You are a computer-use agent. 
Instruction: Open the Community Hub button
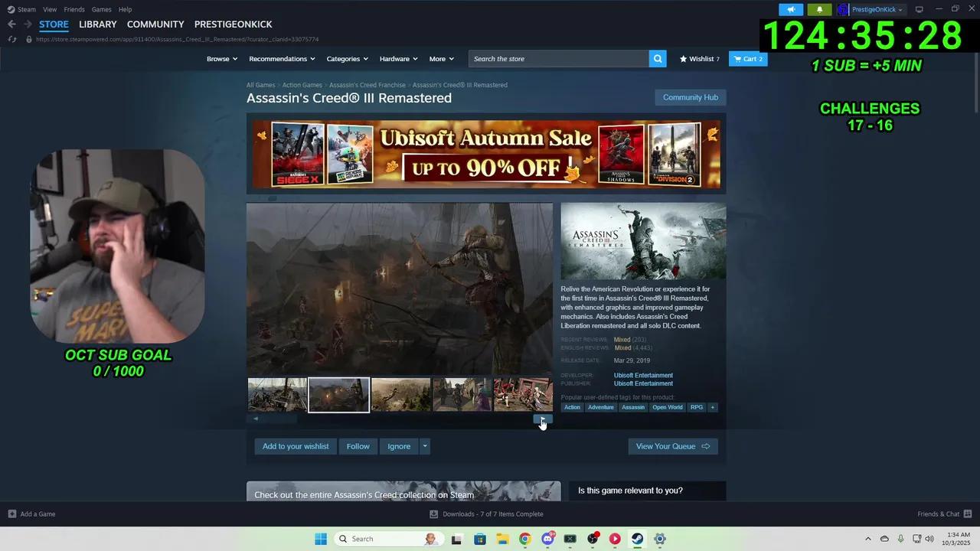690,97
